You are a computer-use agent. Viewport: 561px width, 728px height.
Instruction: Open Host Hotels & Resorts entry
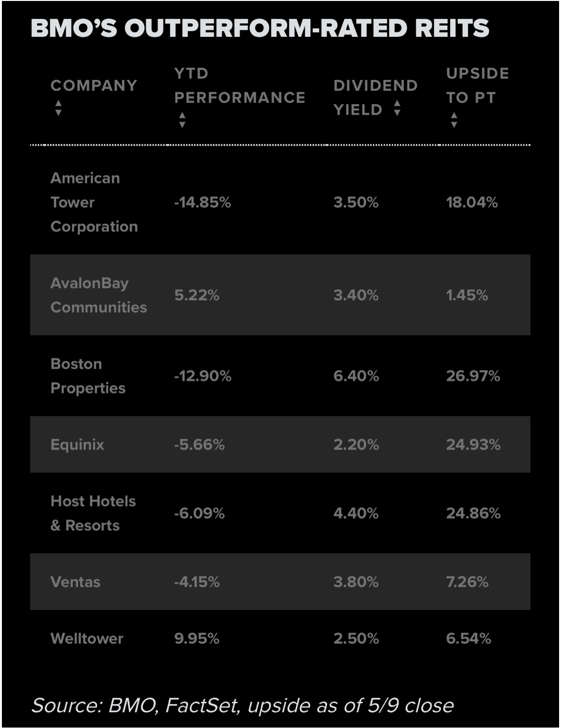[x=93, y=513]
